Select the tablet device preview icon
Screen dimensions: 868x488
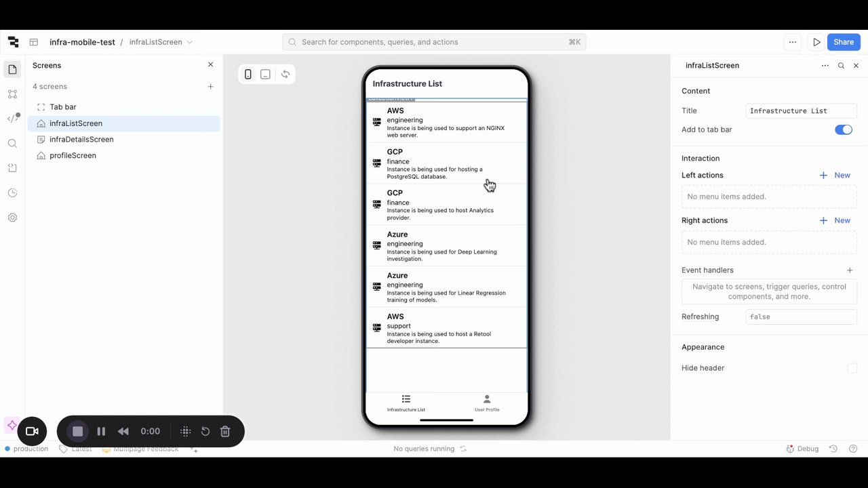click(x=266, y=75)
